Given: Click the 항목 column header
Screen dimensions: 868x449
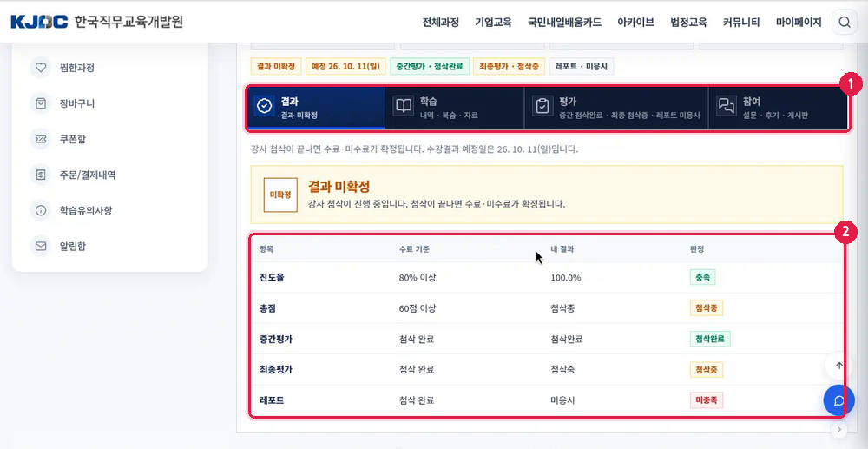Looking at the screenshot, I should click(x=266, y=249).
